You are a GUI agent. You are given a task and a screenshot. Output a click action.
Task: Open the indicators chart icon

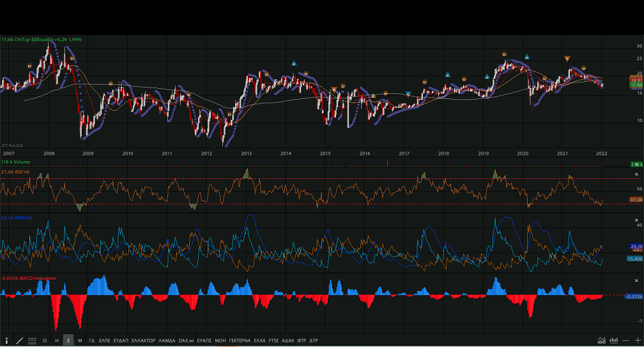pyautogui.click(x=602, y=340)
